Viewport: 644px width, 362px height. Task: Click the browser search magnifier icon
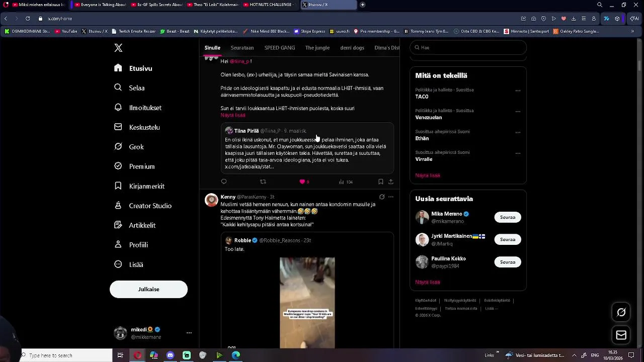[600, 5]
